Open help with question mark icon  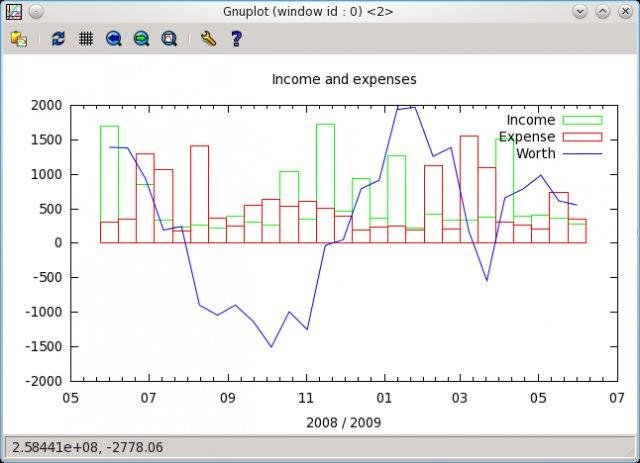click(x=236, y=39)
